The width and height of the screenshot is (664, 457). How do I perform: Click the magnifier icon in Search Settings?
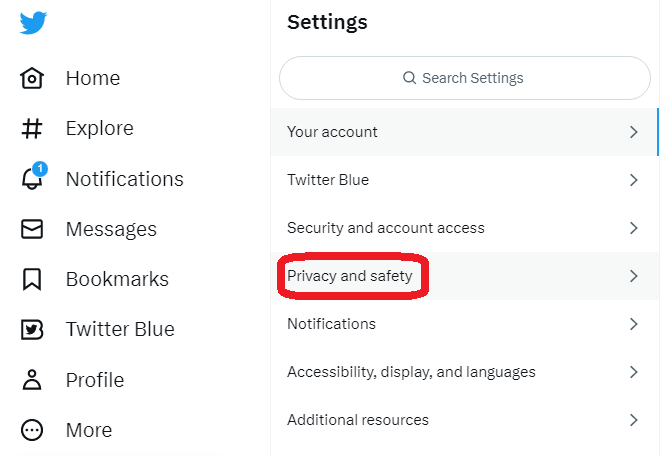[409, 78]
